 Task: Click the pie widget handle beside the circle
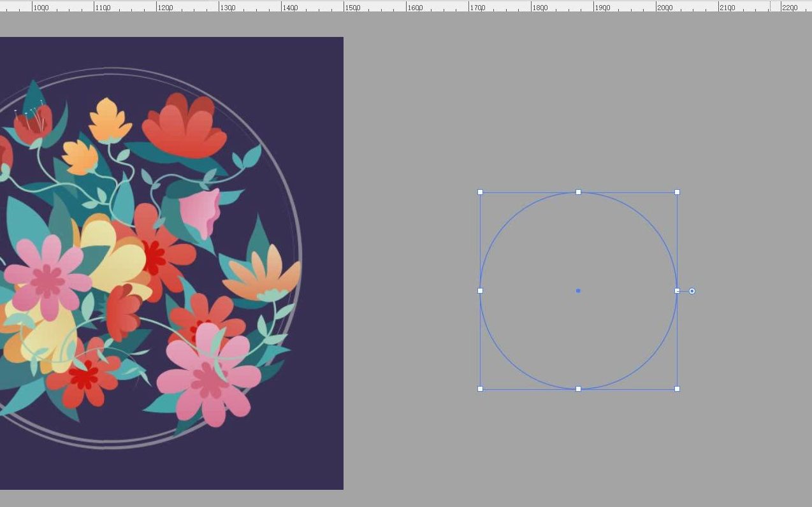click(x=692, y=291)
